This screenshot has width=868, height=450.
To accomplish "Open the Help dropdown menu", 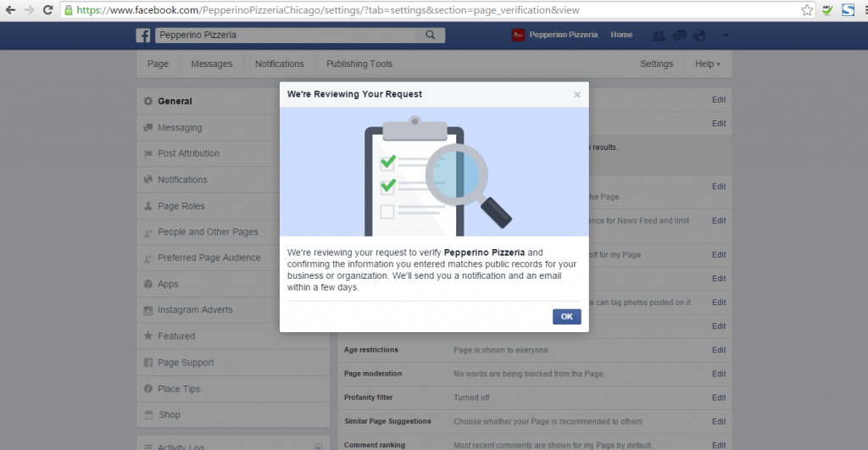I will click(x=708, y=64).
